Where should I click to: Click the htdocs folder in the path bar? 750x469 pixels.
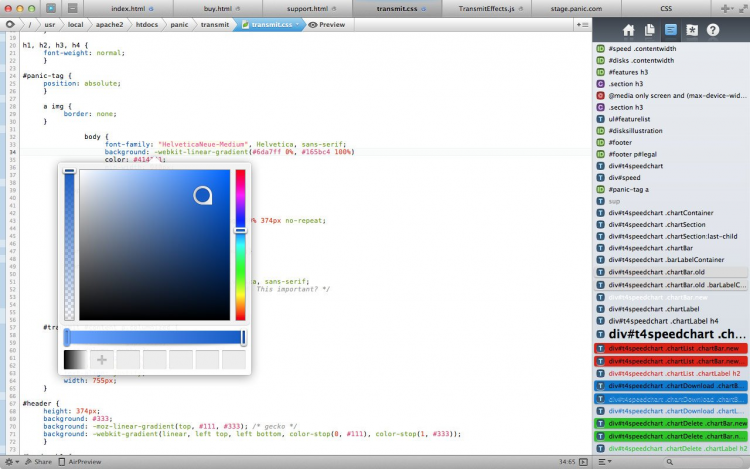click(x=147, y=24)
